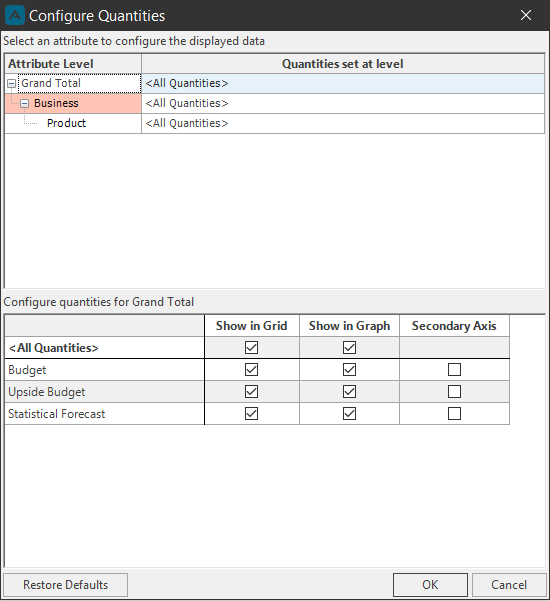Click the app logo icon in title bar

(x=15, y=15)
